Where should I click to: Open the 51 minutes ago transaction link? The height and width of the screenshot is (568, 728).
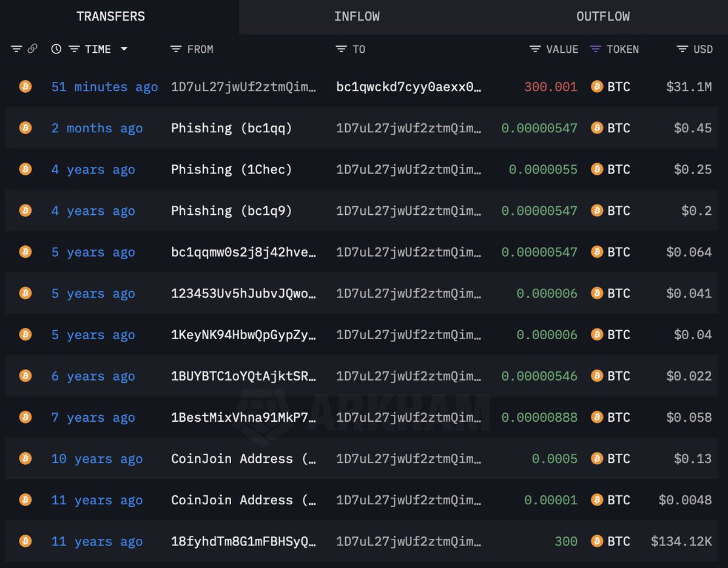[104, 87]
